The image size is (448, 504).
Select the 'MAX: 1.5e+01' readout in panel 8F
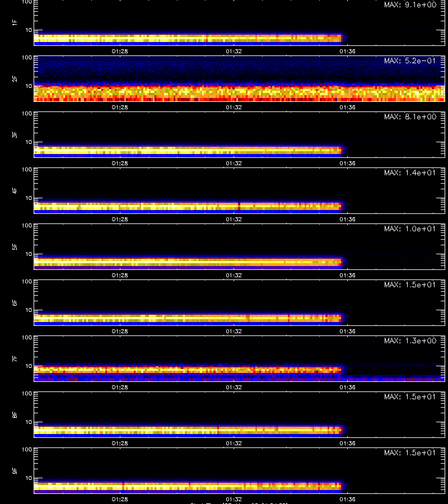410,396
